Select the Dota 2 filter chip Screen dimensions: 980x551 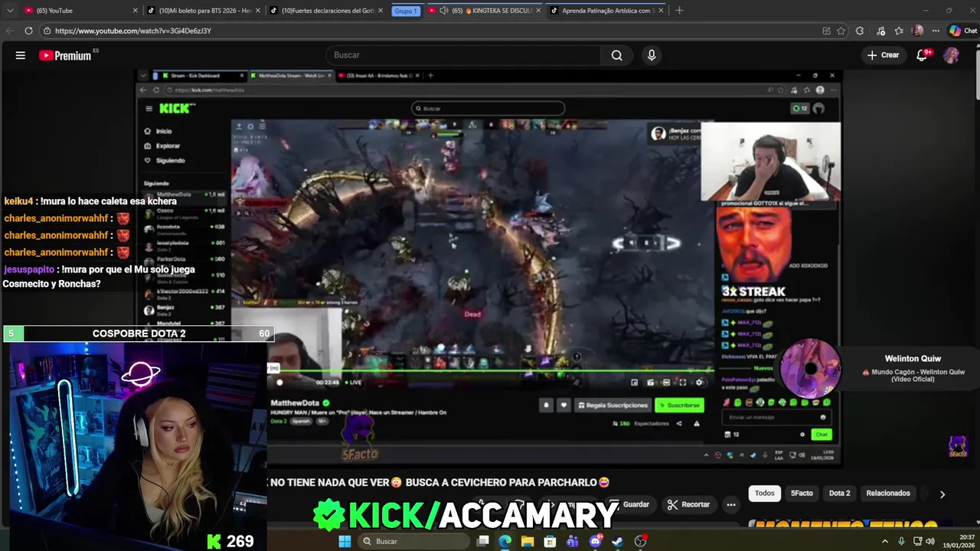(x=839, y=494)
